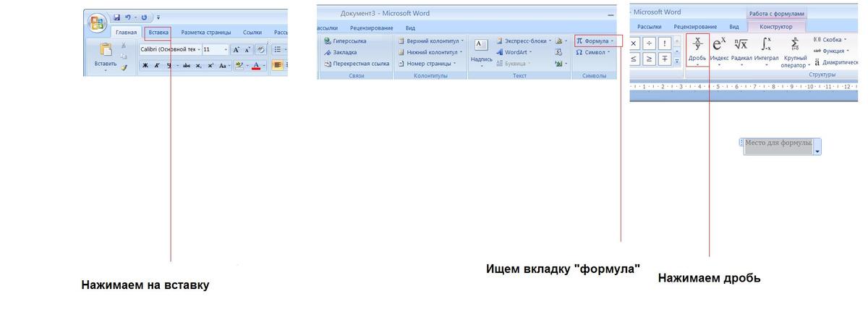This screenshot has width=868, height=328.
Task: Insert the ≥ greater-or-equal symbol
Action: pos(650,59)
